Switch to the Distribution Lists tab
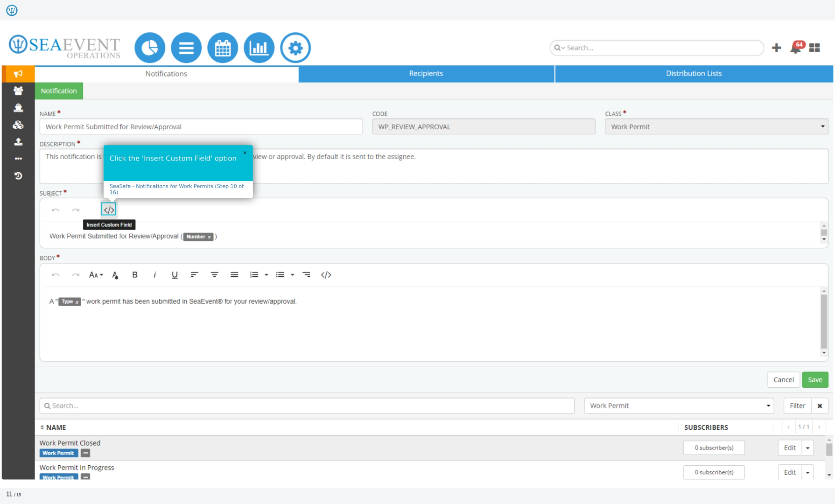This screenshot has height=504, width=835. (694, 73)
